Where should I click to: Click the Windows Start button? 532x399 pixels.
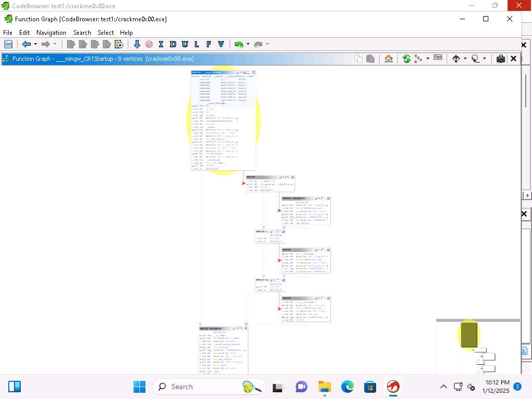tap(139, 387)
